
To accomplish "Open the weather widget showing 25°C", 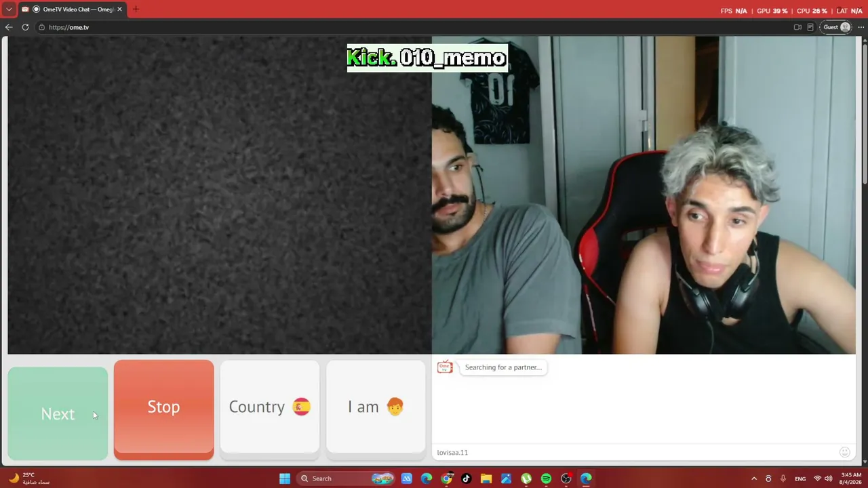I will click(x=28, y=479).
